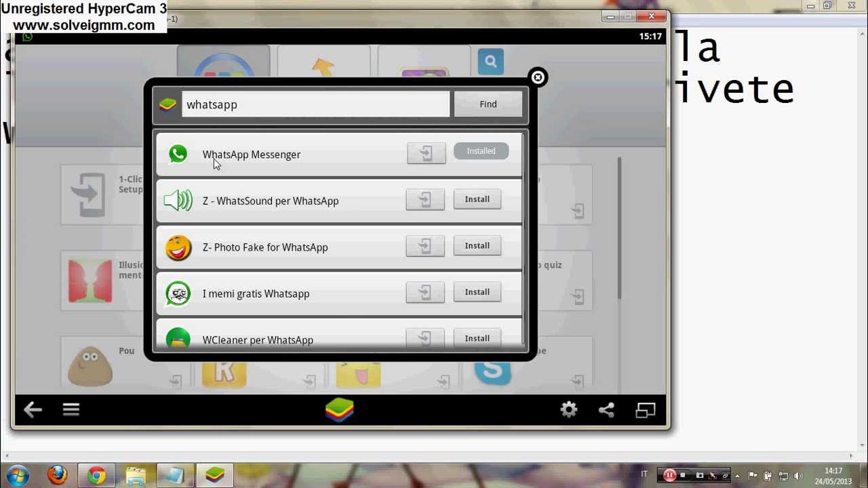Screen dimensions: 868x488
Task: Open Chrome from the taskbar
Action: click(x=96, y=476)
